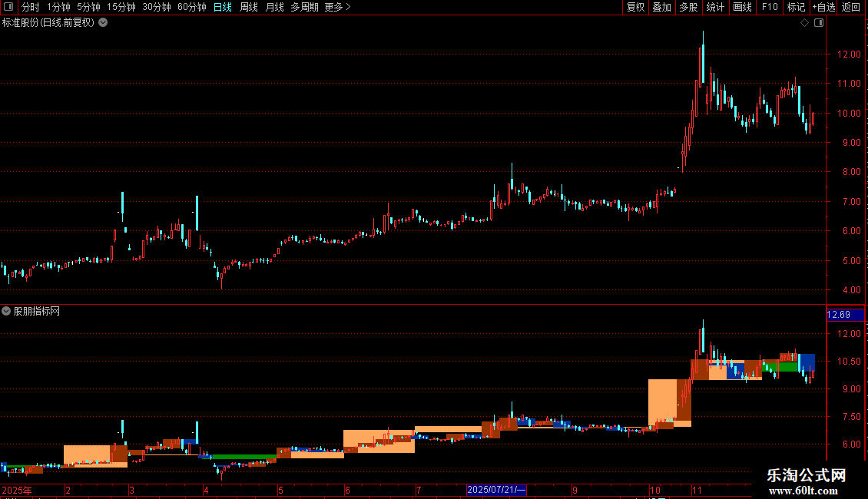Select the 60分钟 period

pos(192,7)
